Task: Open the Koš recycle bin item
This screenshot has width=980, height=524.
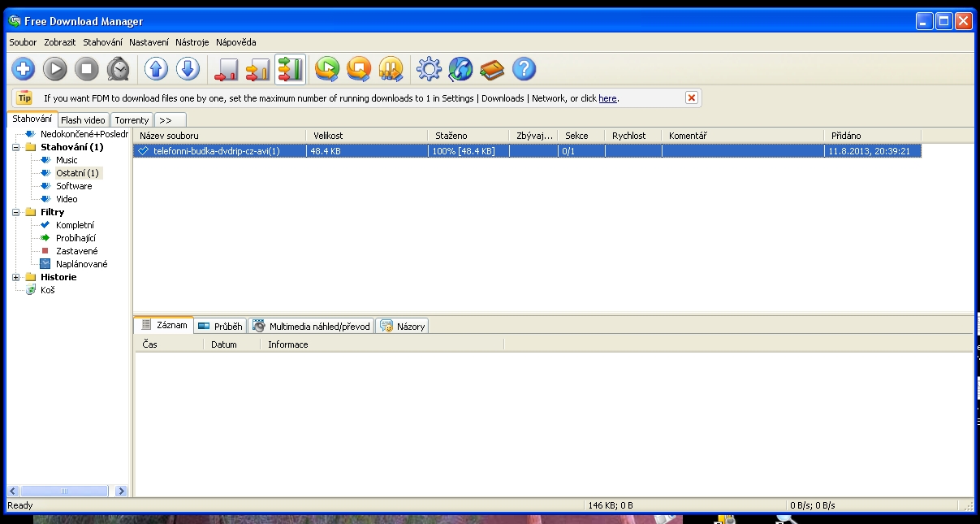Action: click(47, 290)
